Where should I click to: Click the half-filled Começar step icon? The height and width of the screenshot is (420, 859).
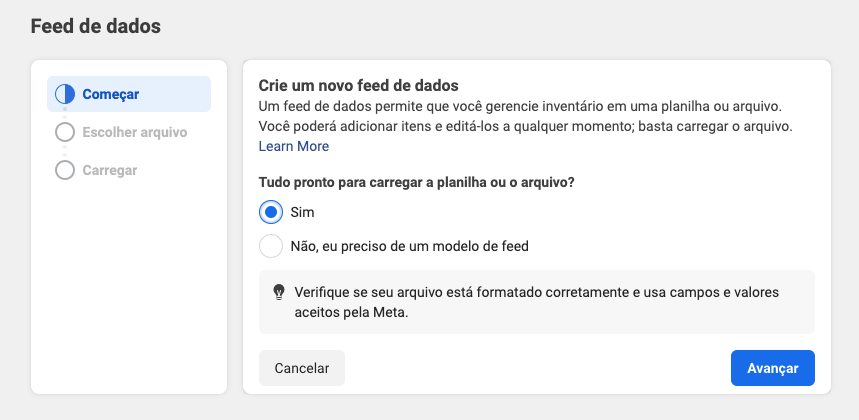(x=65, y=94)
